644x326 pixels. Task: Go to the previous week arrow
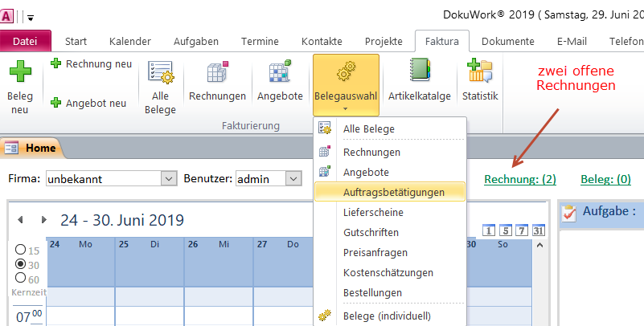(21, 219)
